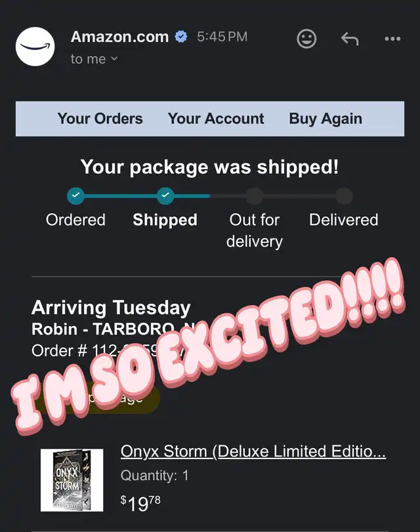Click the shipping progress bar line

pos(210,196)
